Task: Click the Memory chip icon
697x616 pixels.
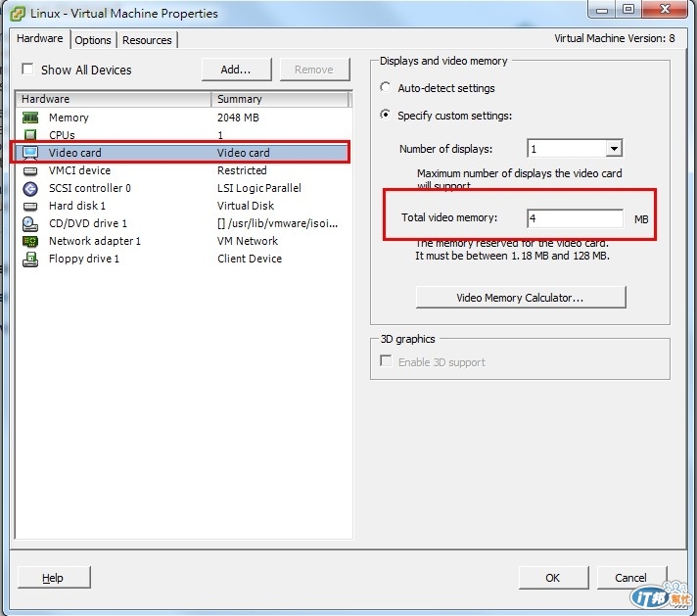Action: tap(30, 118)
